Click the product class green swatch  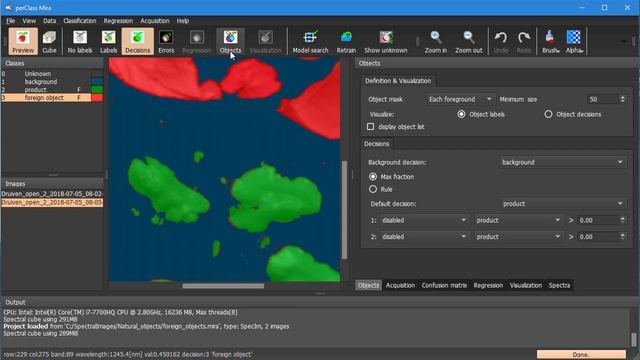pos(97,89)
